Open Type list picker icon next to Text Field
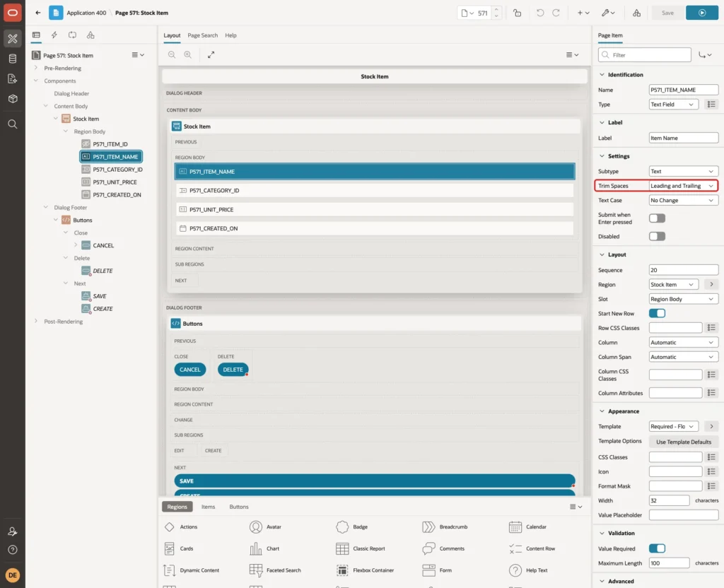Viewport: 724px width, 588px height. click(x=711, y=105)
